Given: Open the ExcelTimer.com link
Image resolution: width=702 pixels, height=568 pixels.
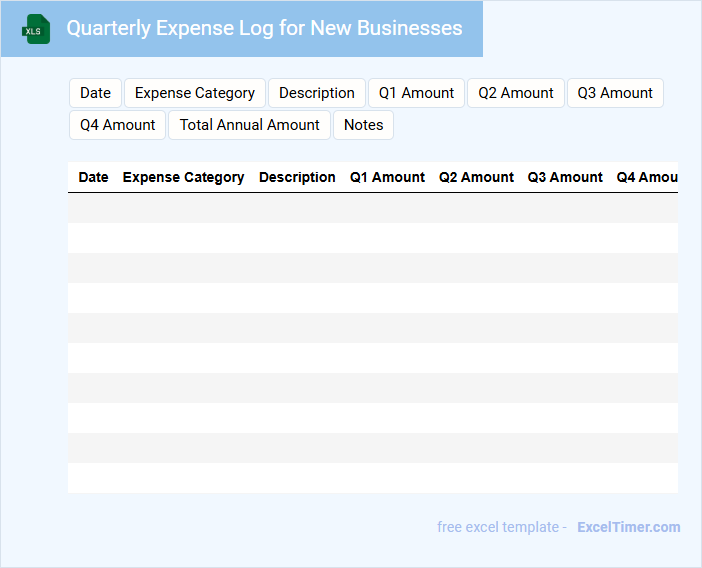Looking at the screenshot, I should click(628, 527).
